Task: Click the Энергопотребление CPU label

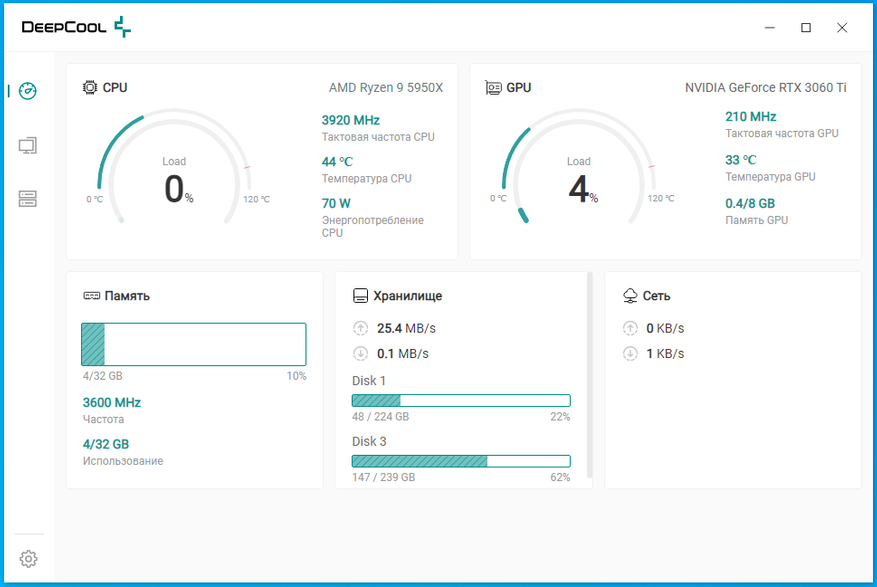Action: pos(373,226)
